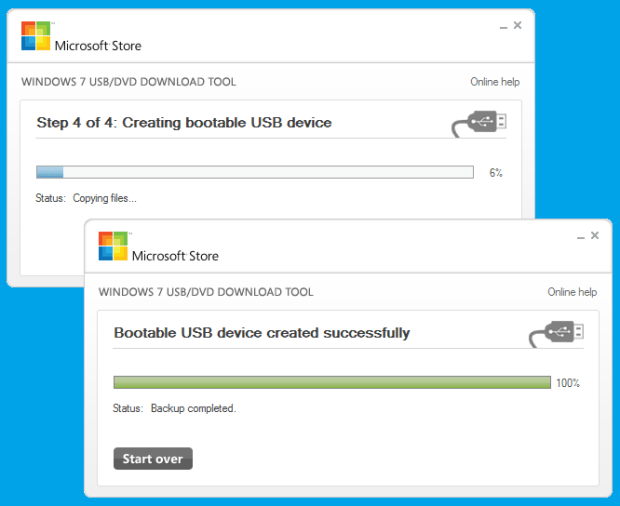
Task: Open Online help in the front window
Action: click(x=572, y=292)
